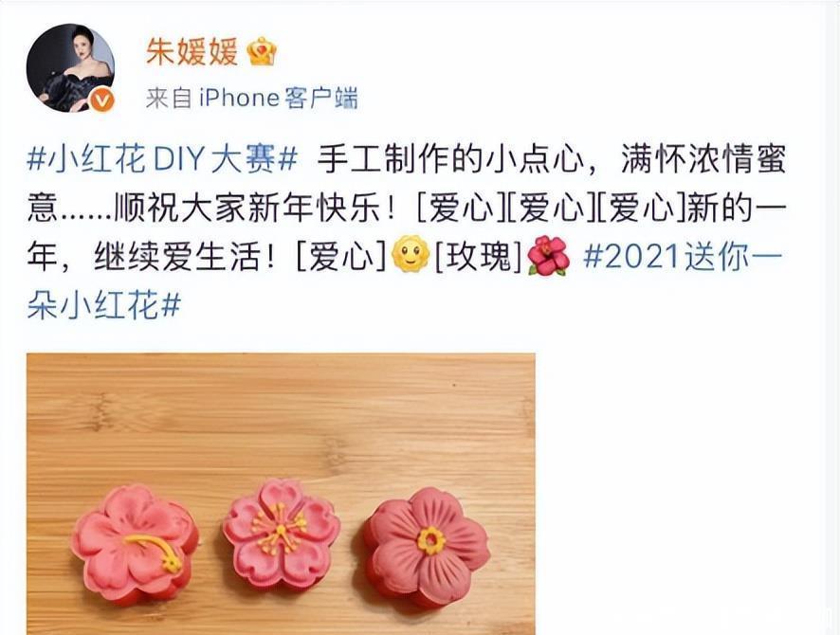
Task: Click the orange verified V badge
Action: (x=102, y=100)
